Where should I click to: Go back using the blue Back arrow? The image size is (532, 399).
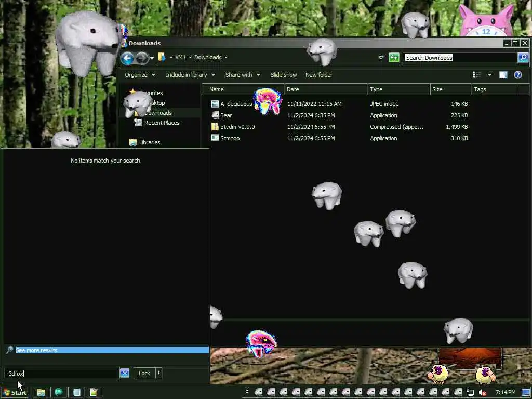click(x=128, y=58)
